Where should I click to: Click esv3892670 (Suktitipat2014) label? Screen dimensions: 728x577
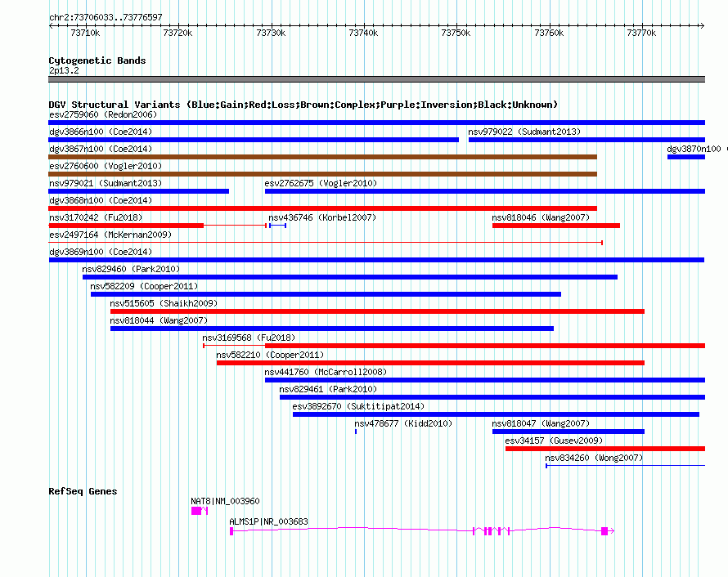coord(358,406)
